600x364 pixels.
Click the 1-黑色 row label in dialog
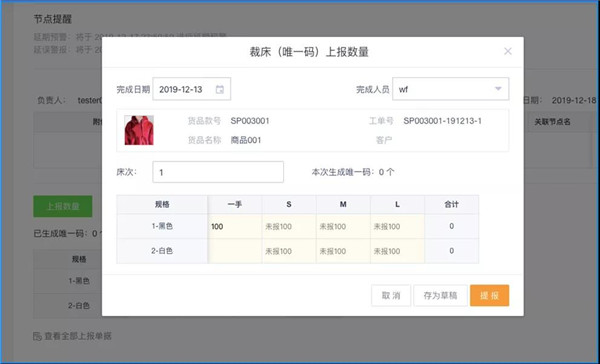[x=162, y=226]
